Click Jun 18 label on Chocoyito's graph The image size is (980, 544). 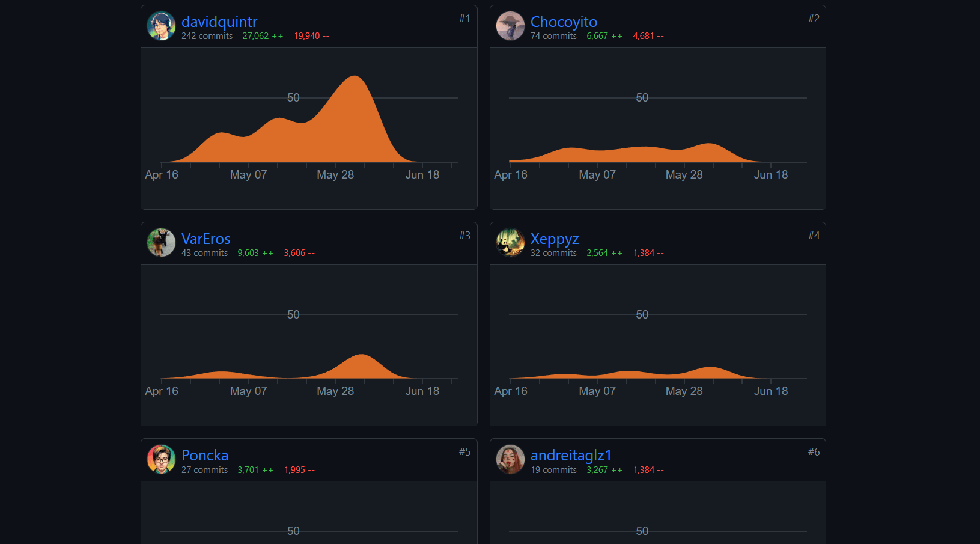771,175
